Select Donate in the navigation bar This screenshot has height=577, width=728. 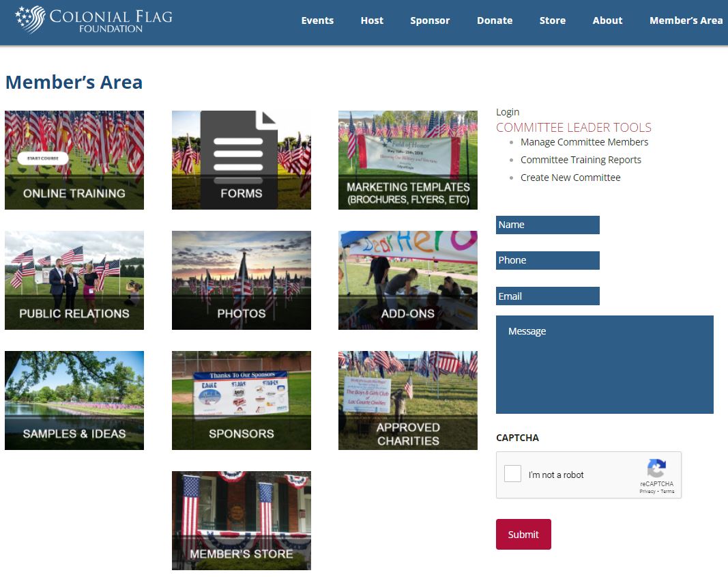click(495, 20)
